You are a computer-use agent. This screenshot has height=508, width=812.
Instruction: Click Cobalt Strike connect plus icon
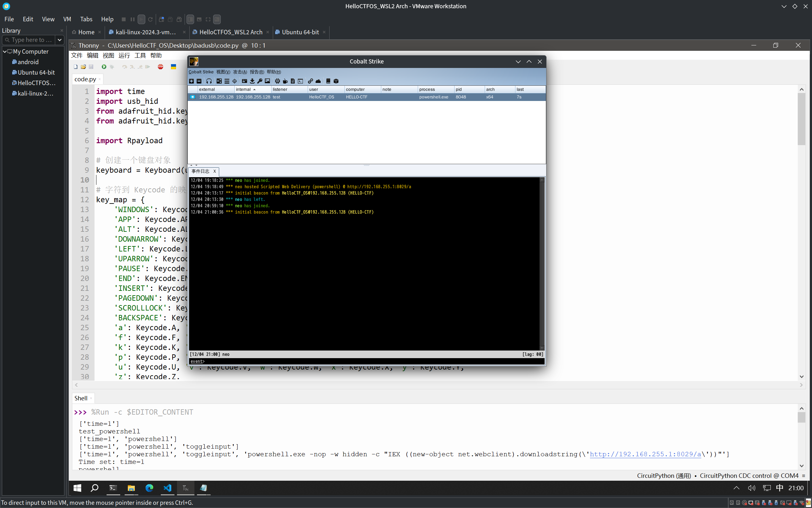[x=191, y=81]
